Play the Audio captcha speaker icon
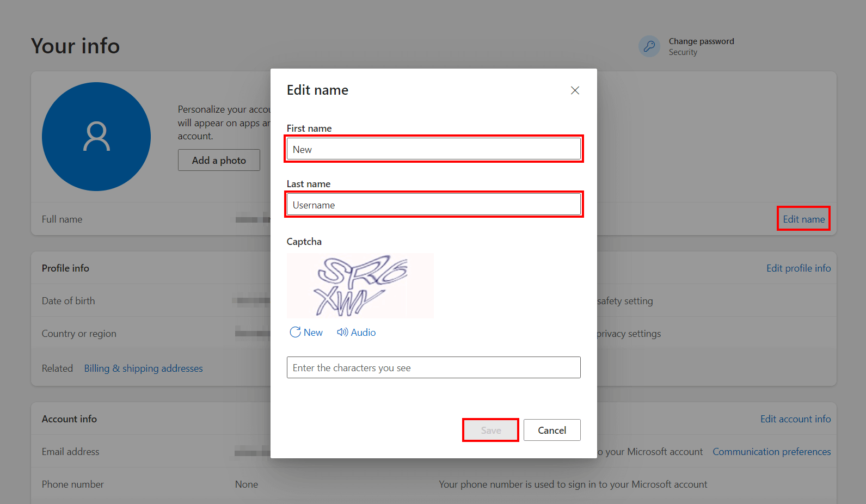This screenshot has height=504, width=866. click(x=342, y=332)
